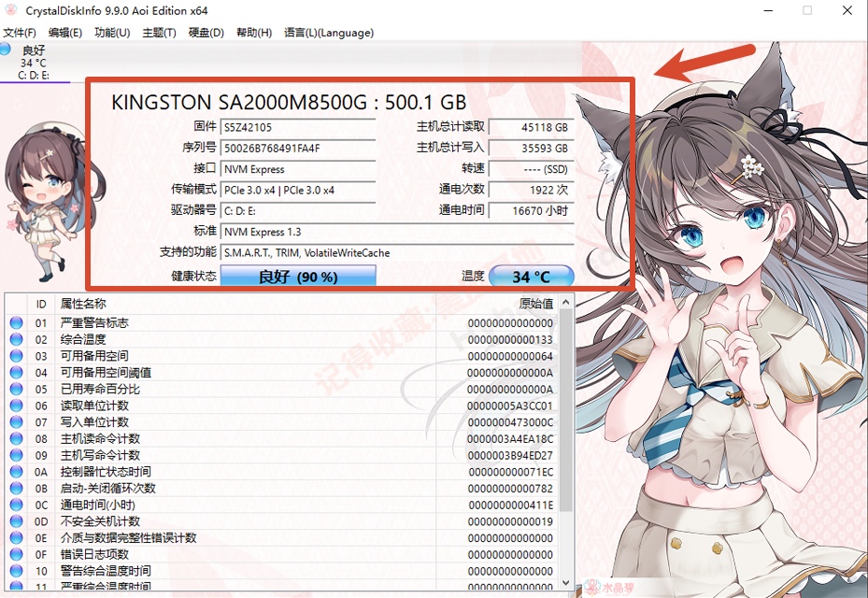The height and width of the screenshot is (598, 868).
Task: Click the attribute list scrollbar thumb
Action: (566, 410)
